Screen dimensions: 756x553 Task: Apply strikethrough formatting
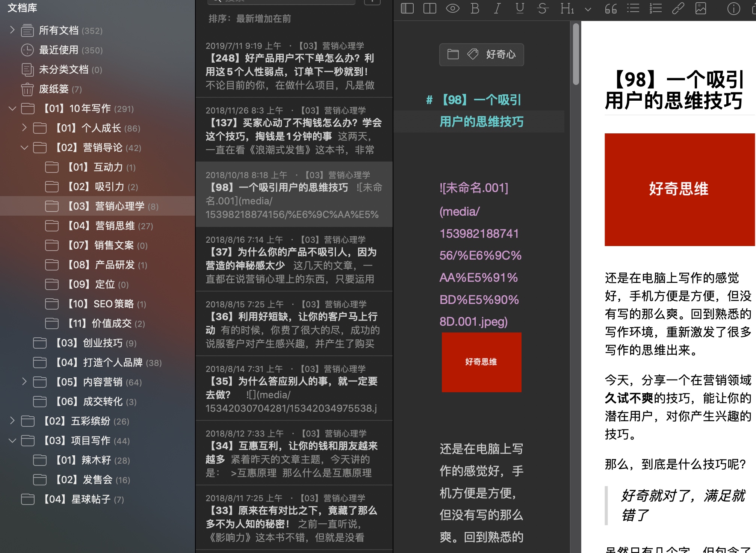point(543,8)
